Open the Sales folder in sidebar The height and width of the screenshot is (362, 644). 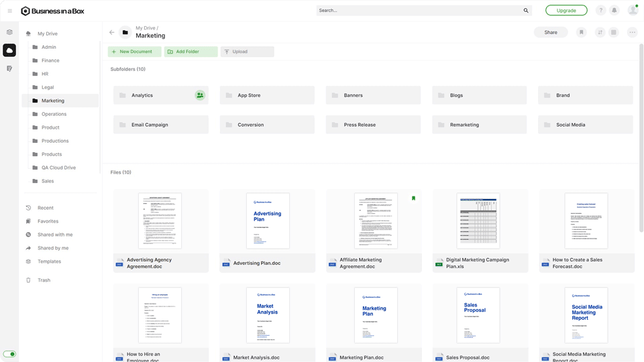pos(48,181)
